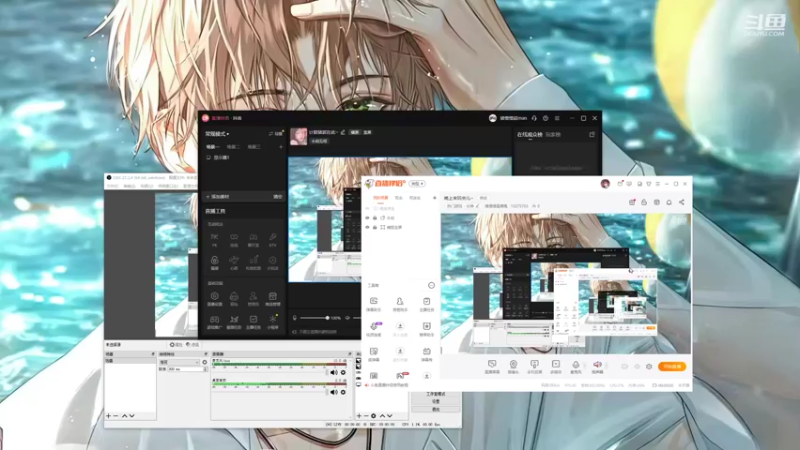800x450 pixels.
Task: Adjust the OBS transition duration stepper
Action: pos(206,368)
